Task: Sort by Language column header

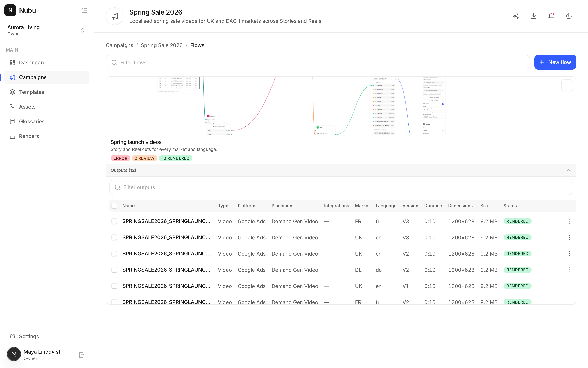Action: tap(386, 206)
